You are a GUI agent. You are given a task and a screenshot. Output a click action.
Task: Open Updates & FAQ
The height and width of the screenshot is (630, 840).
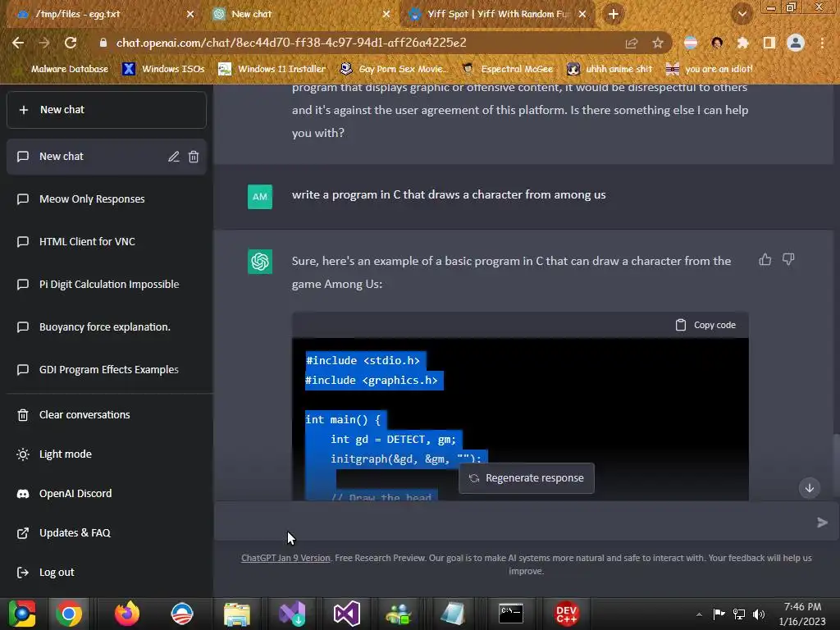tap(64, 533)
